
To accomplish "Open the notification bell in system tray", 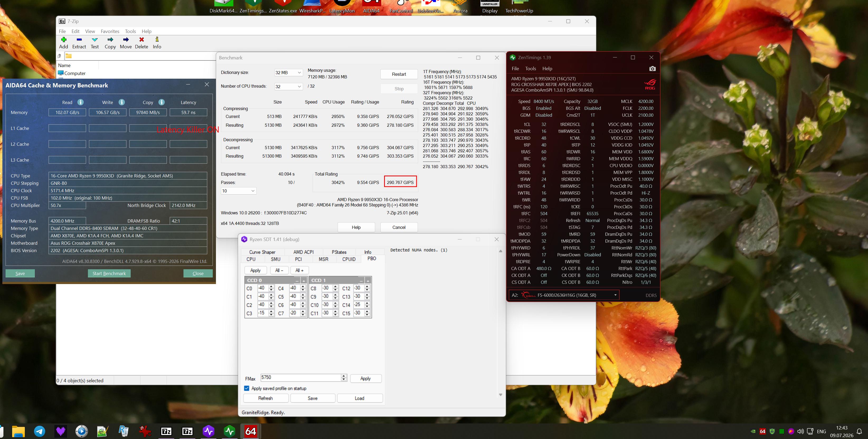I will pyautogui.click(x=860, y=432).
